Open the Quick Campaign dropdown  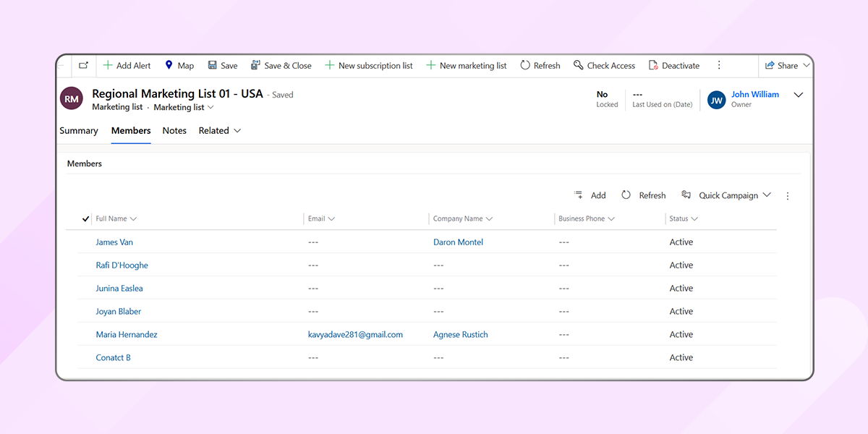click(x=726, y=195)
